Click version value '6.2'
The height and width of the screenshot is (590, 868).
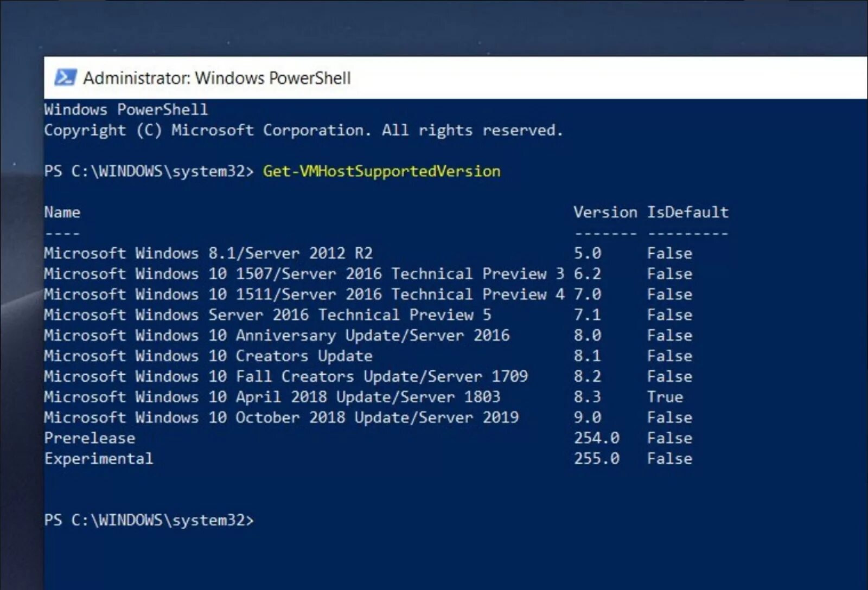(x=588, y=274)
